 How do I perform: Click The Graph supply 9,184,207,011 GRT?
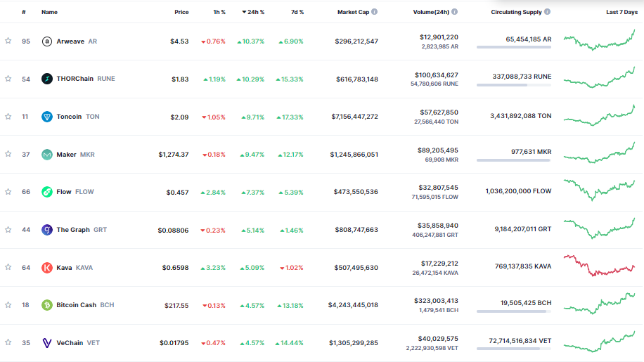[x=523, y=229]
